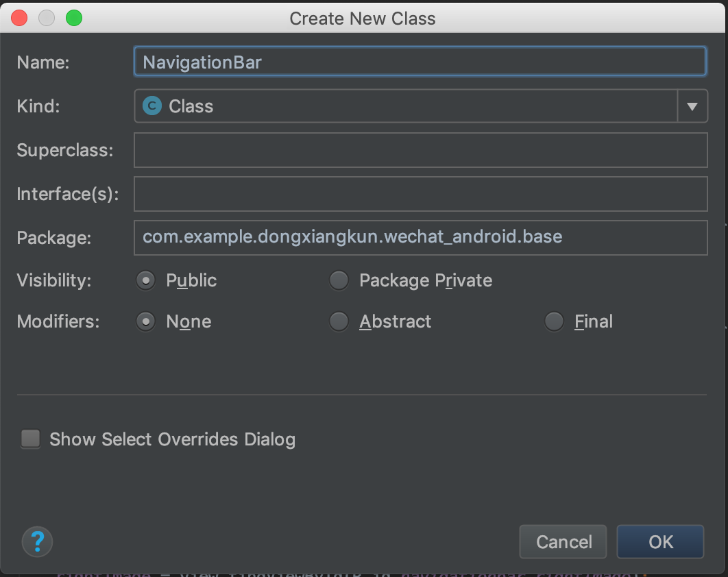
Task: Enable Show Select Overrides Dialog
Action: pos(30,439)
